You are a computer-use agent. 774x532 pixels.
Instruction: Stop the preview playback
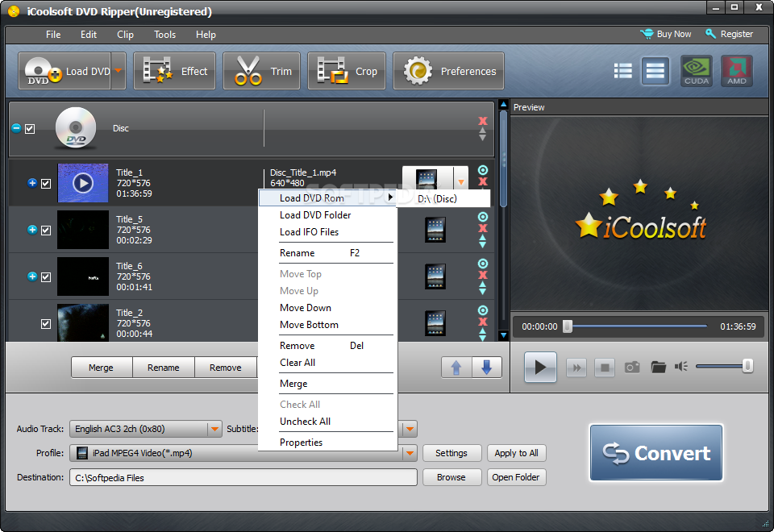605,368
